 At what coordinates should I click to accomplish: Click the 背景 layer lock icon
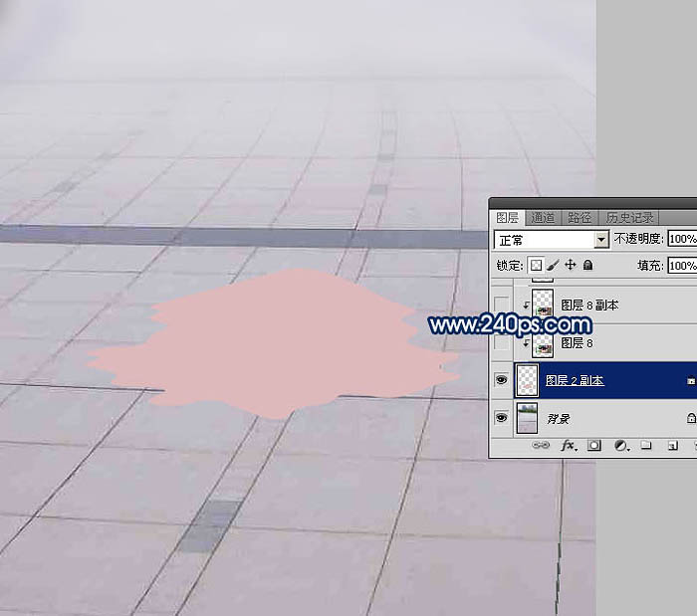pyautogui.click(x=691, y=418)
